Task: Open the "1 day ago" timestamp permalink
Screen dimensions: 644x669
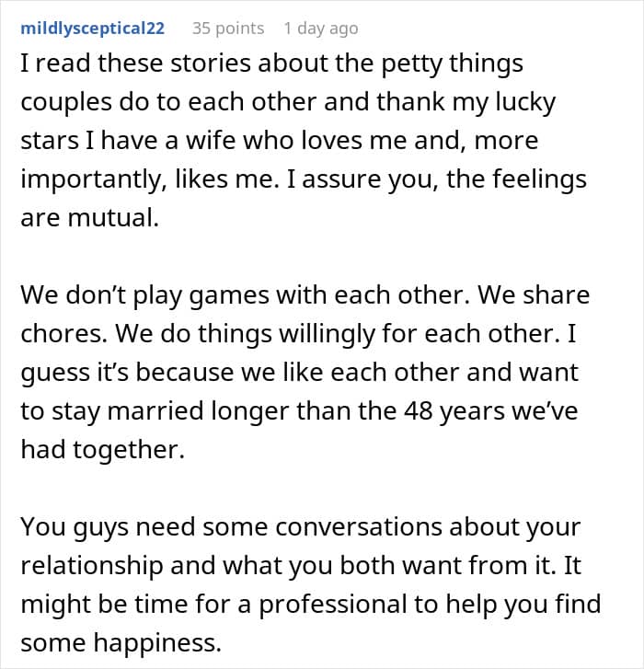Action: [320, 29]
